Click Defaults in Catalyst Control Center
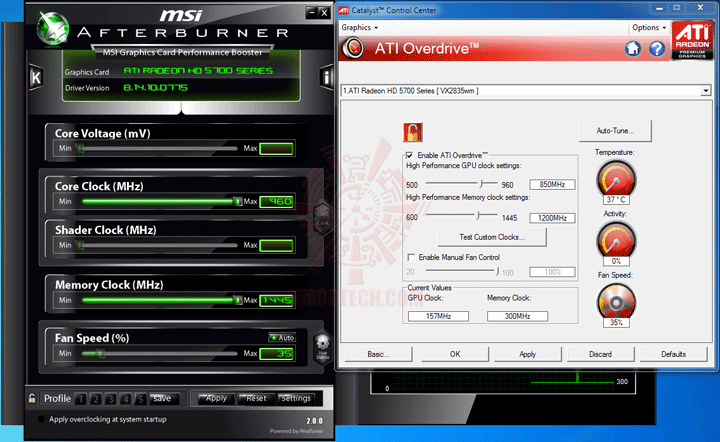720x442 pixels. click(674, 354)
